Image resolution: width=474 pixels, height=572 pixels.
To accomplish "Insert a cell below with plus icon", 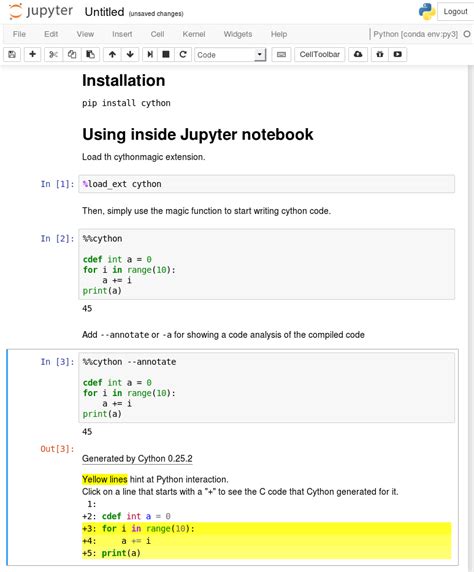I will [32, 54].
